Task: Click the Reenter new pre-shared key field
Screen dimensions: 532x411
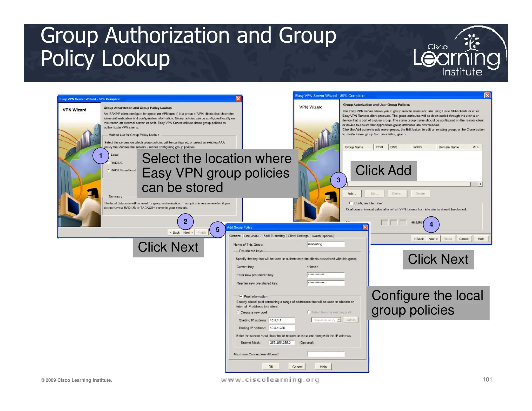Action: (x=326, y=283)
